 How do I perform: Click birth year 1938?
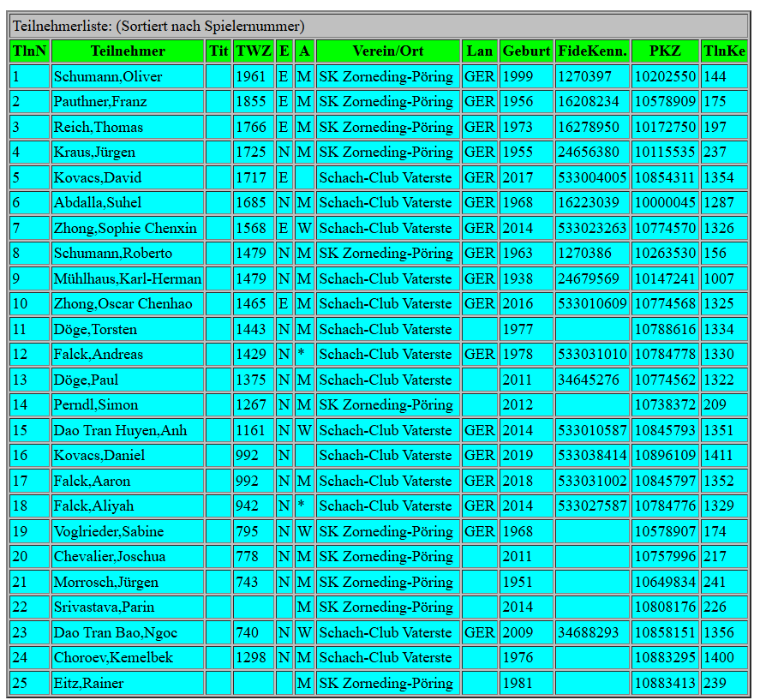[x=518, y=279]
